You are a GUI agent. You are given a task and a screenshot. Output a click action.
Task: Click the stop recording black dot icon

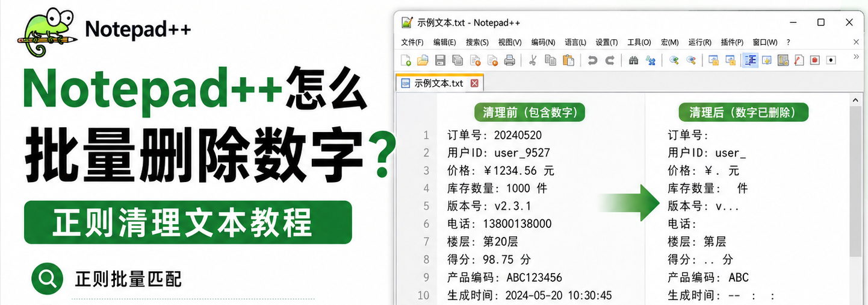(832, 60)
